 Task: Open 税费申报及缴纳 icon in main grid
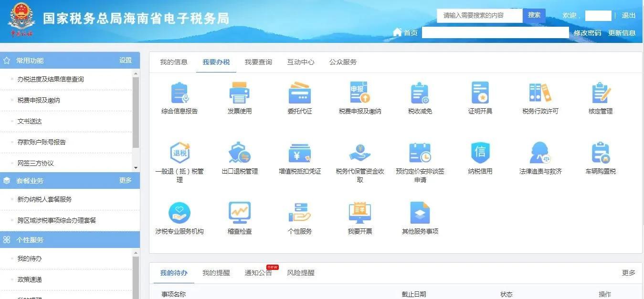(360, 93)
